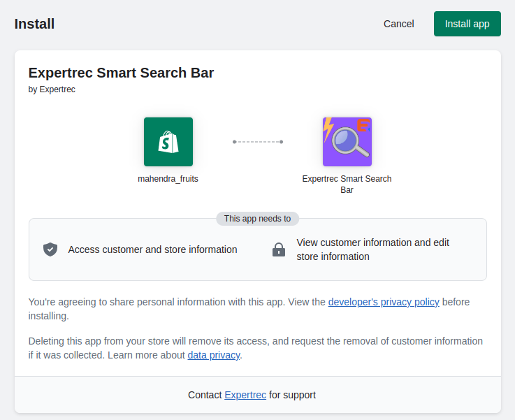
Task: Cancel the app installation
Action: point(398,24)
